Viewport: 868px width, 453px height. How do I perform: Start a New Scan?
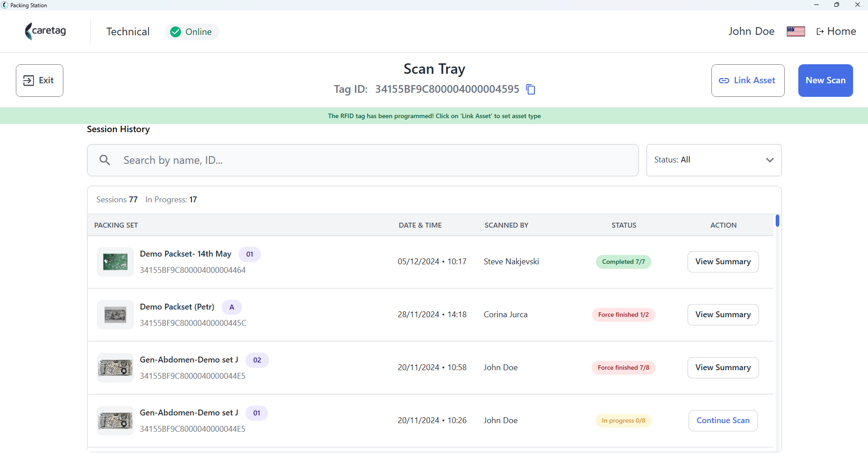pos(825,81)
